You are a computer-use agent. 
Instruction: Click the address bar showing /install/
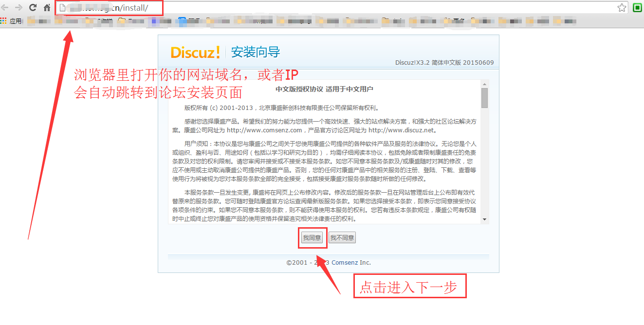[x=341, y=8]
